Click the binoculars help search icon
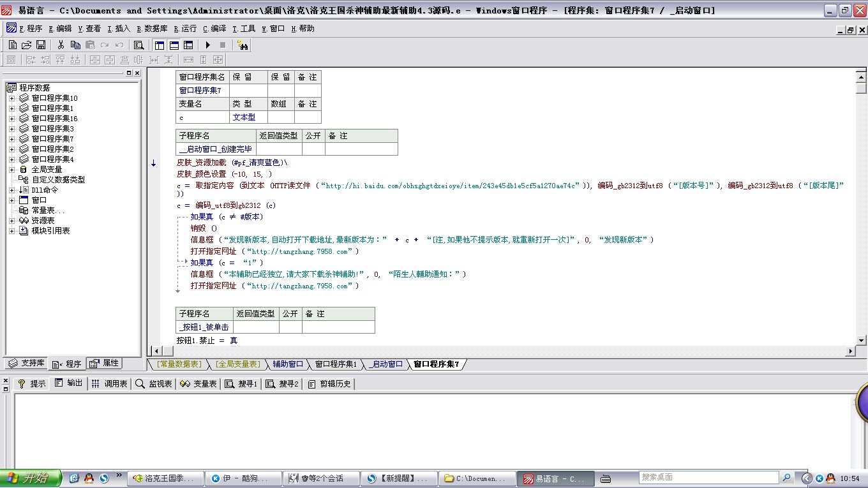868x488 pixels. (242, 45)
